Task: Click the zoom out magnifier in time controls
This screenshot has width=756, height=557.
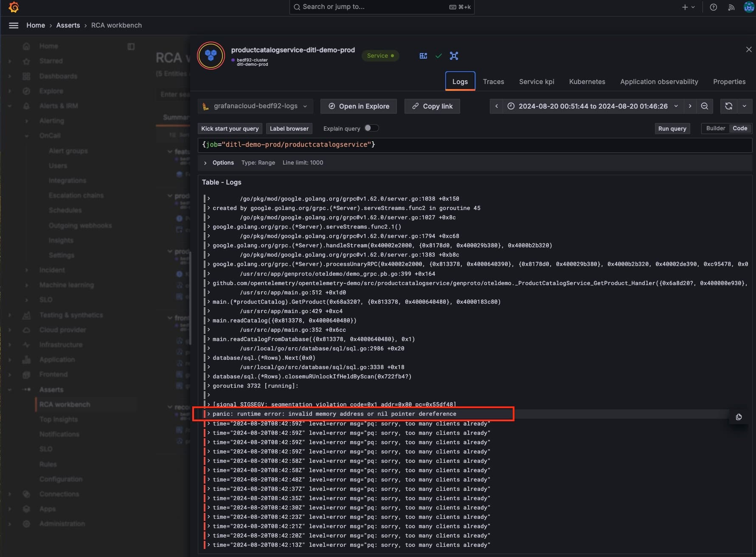Action: click(x=705, y=106)
